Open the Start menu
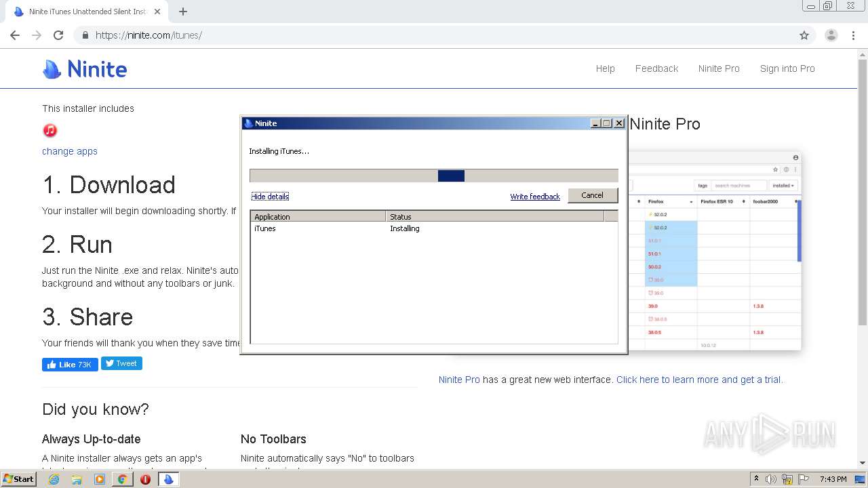 tap(18, 479)
